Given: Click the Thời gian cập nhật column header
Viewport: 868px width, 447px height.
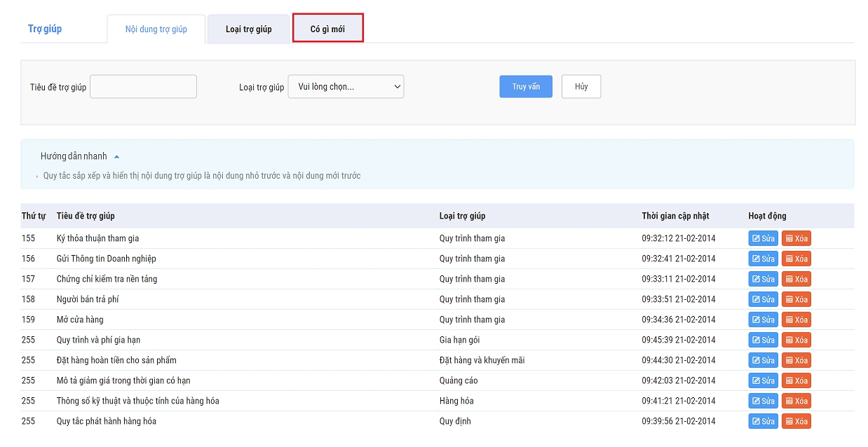Looking at the screenshot, I should pyautogui.click(x=675, y=216).
